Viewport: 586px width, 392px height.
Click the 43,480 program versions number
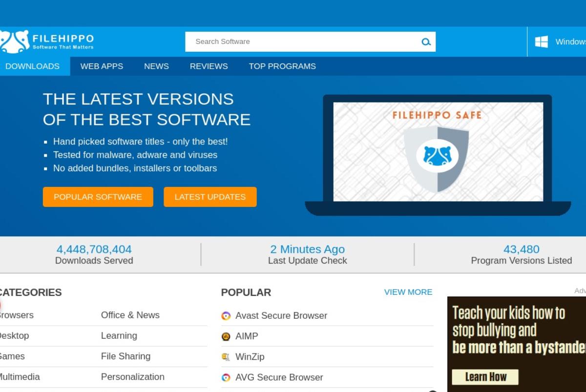click(522, 249)
